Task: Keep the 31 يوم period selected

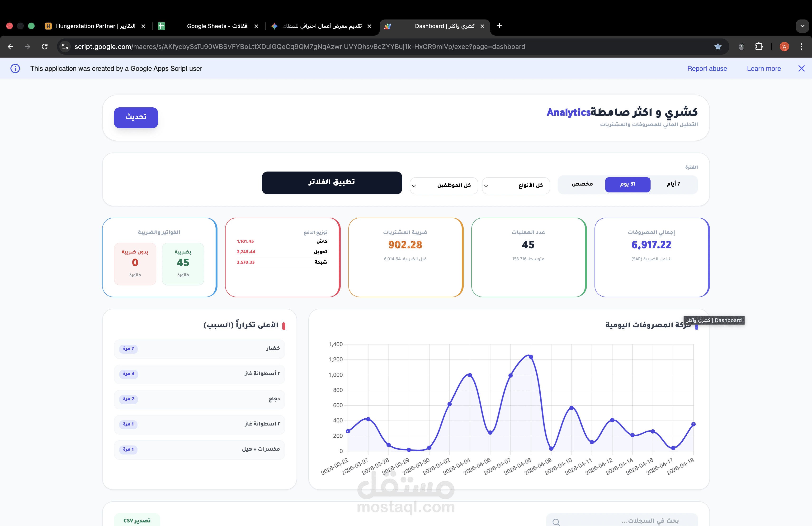Action: pos(628,185)
